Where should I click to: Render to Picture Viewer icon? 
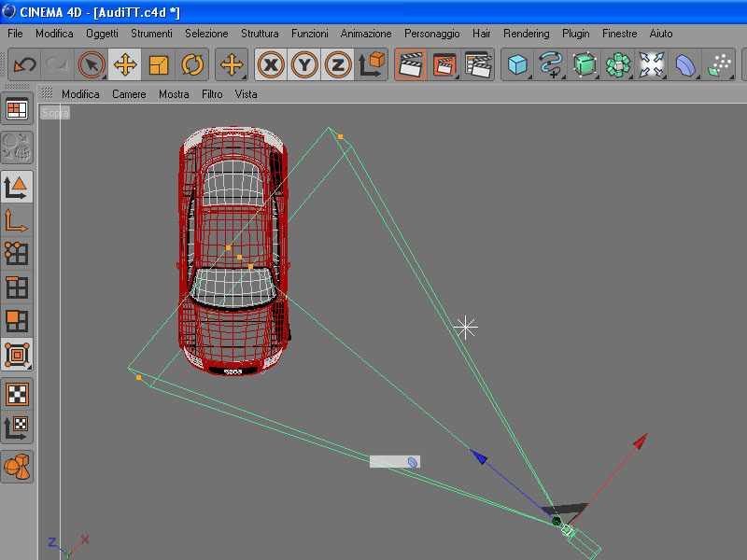click(x=444, y=64)
